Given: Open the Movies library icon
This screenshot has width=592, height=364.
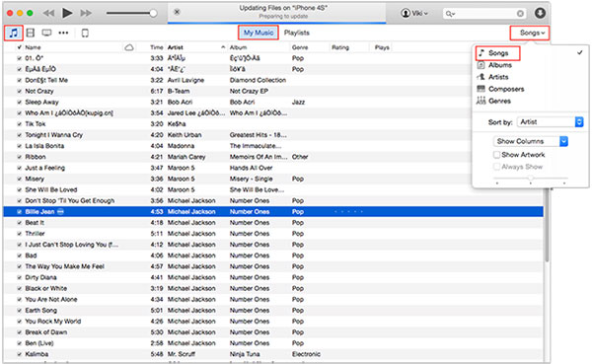Looking at the screenshot, I should [x=31, y=33].
